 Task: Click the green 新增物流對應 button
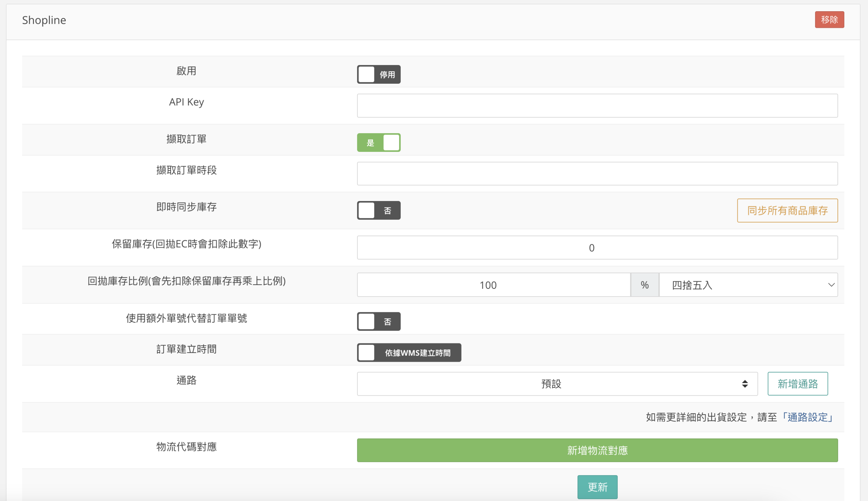(x=597, y=450)
